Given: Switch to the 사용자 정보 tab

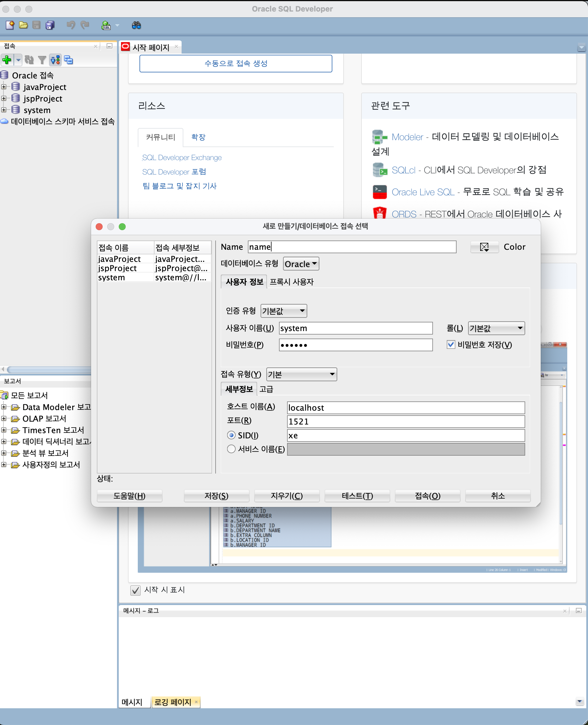Looking at the screenshot, I should tap(244, 282).
